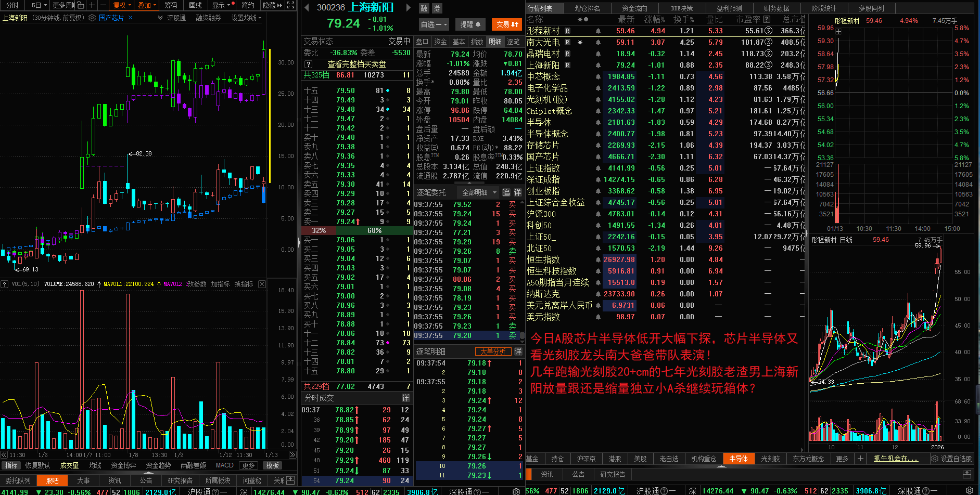Set a price alert with 提醒 bell
This screenshot has height=495, width=980.
[470, 24]
